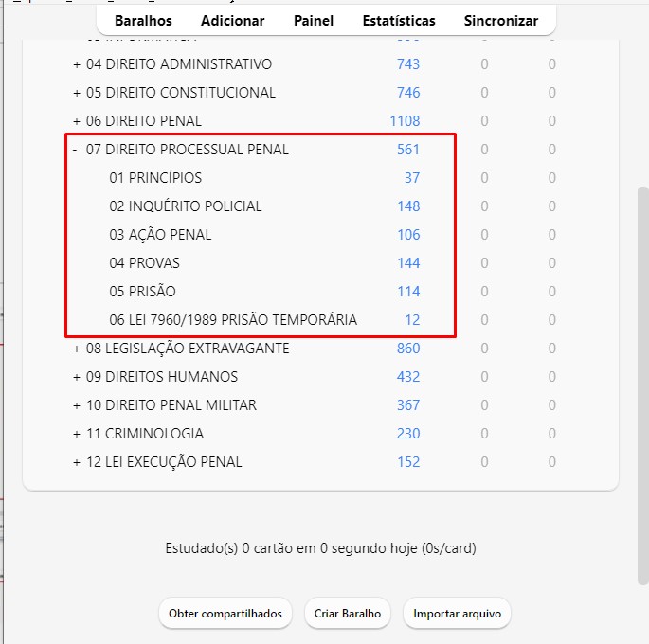Expand 04 DIREITO ADMINISTRATIVO deck
Screen dimensions: 649x644
(x=77, y=64)
